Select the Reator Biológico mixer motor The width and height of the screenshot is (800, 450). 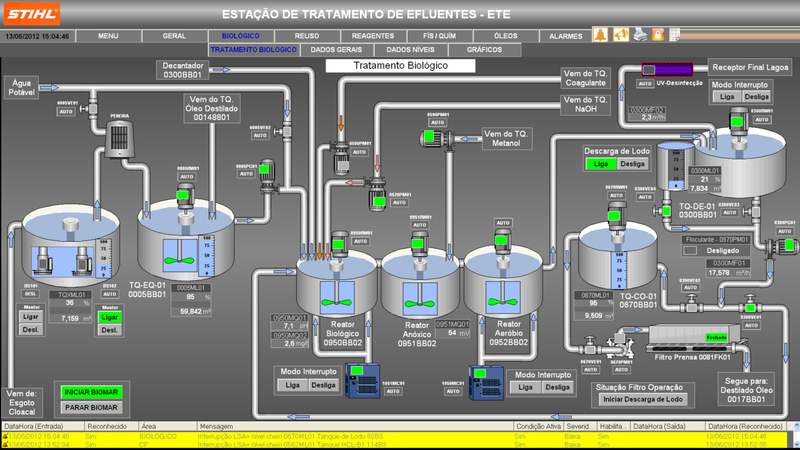pos(339,245)
